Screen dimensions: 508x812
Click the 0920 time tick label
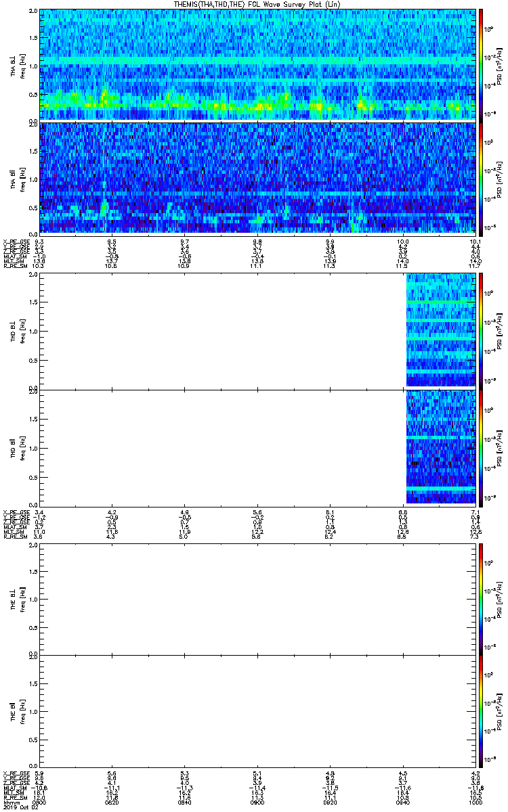coord(330,802)
